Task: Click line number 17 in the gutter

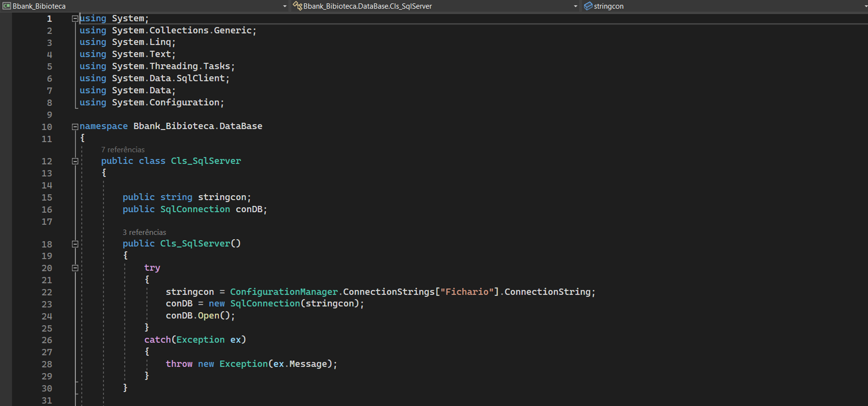Action: click(47, 222)
